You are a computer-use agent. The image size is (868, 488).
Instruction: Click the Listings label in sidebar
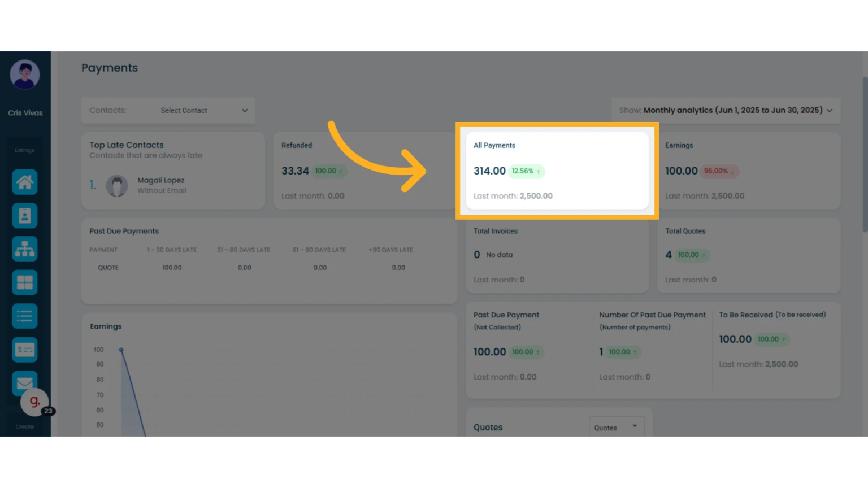[x=25, y=150]
